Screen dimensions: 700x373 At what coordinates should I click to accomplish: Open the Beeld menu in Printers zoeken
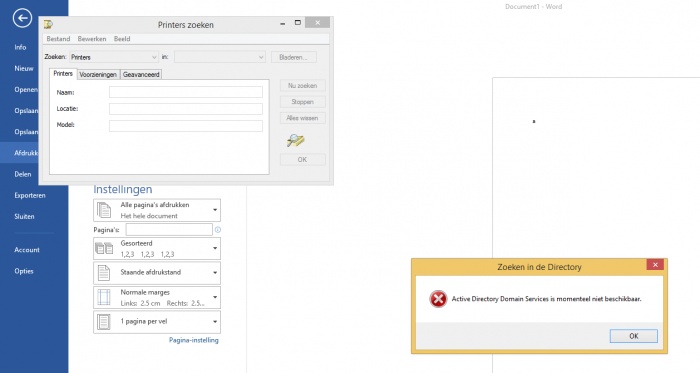pos(122,39)
